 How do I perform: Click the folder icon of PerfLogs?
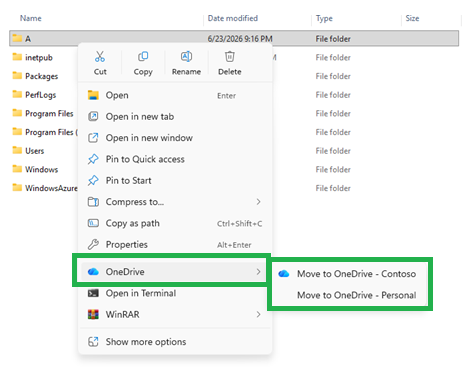(x=17, y=94)
